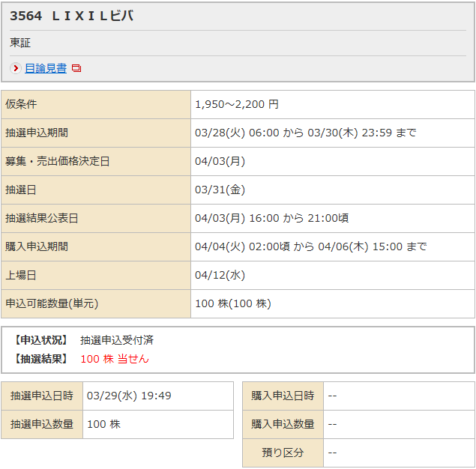Select the '--' value beside 購入申込日時
This screenshot has height=469, width=476.
(332, 396)
